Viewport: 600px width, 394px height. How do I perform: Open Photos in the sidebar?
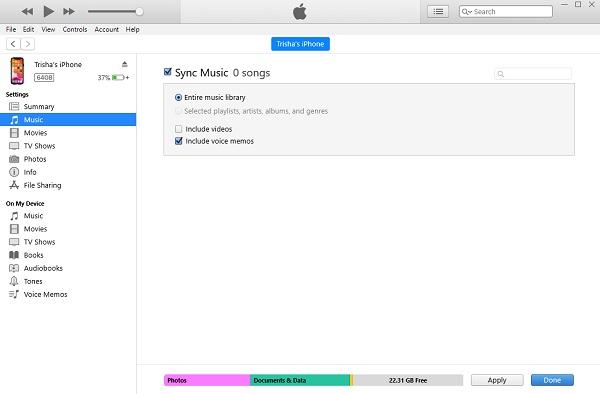68,159
